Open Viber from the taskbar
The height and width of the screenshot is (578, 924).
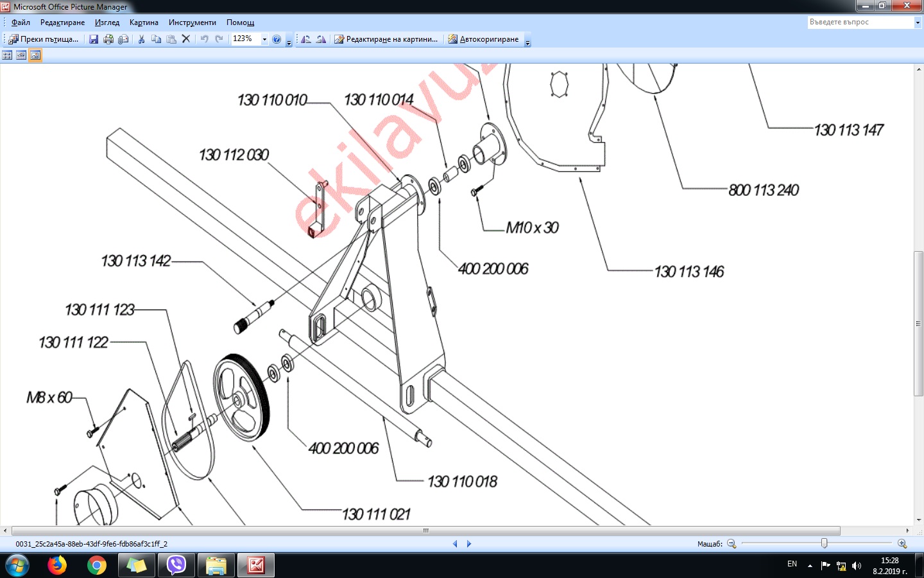(x=176, y=565)
